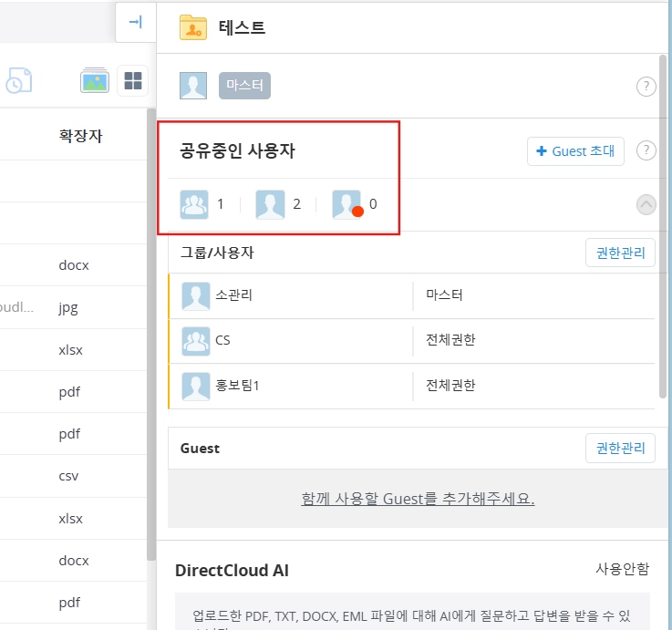Collapse the shared users section chevron

pos(646,204)
